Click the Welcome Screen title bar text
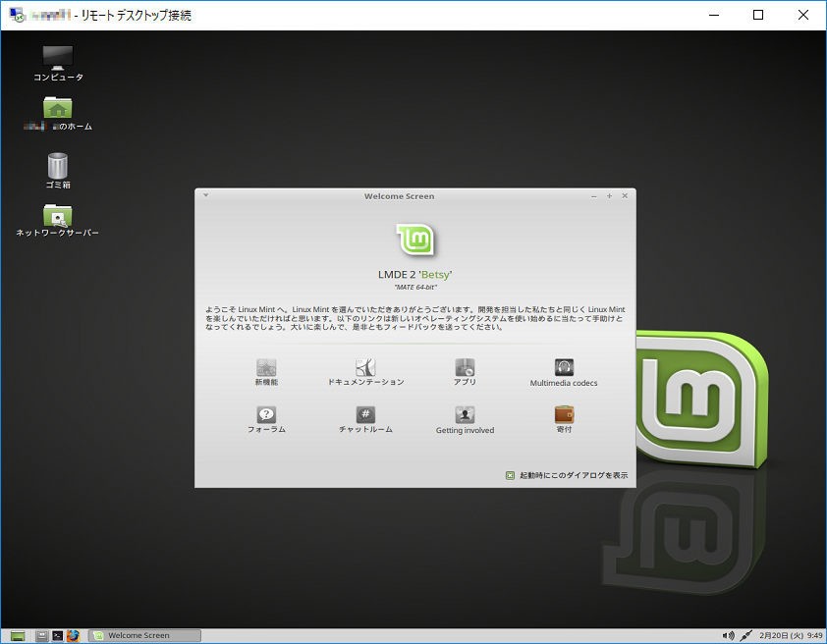The image size is (827, 644). point(400,196)
